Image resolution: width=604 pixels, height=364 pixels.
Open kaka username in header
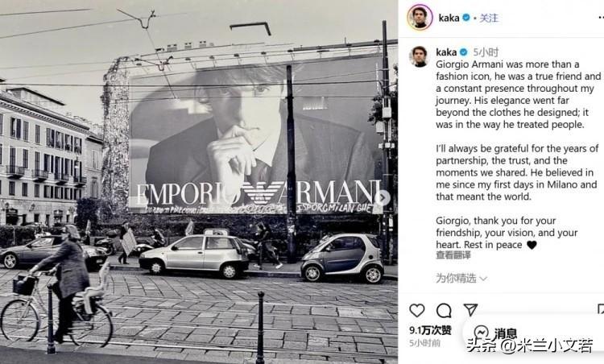449,18
